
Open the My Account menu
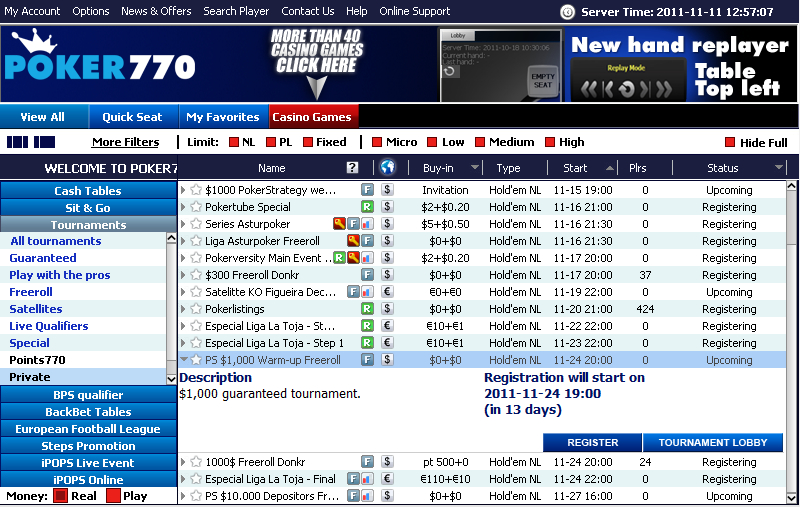(x=32, y=11)
